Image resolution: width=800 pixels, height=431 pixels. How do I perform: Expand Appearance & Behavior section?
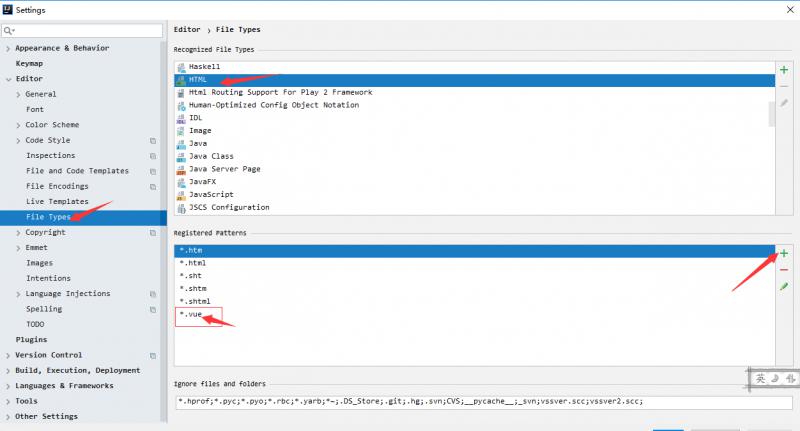8,48
